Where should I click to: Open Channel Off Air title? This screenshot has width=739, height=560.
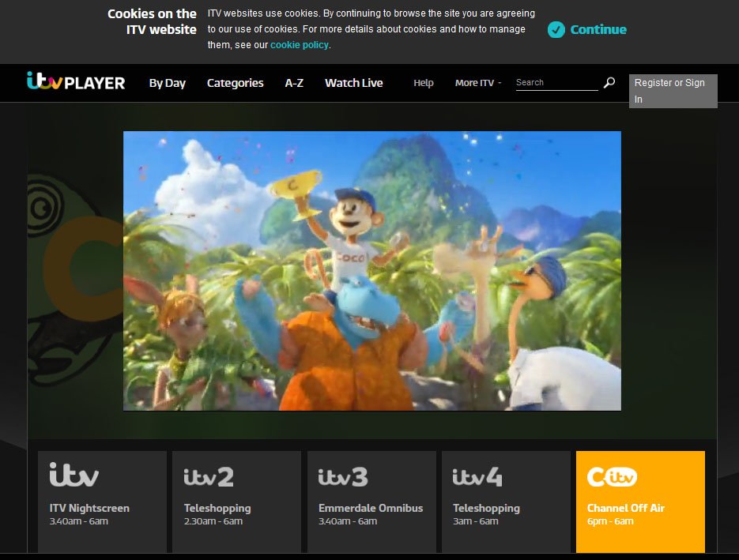click(626, 508)
